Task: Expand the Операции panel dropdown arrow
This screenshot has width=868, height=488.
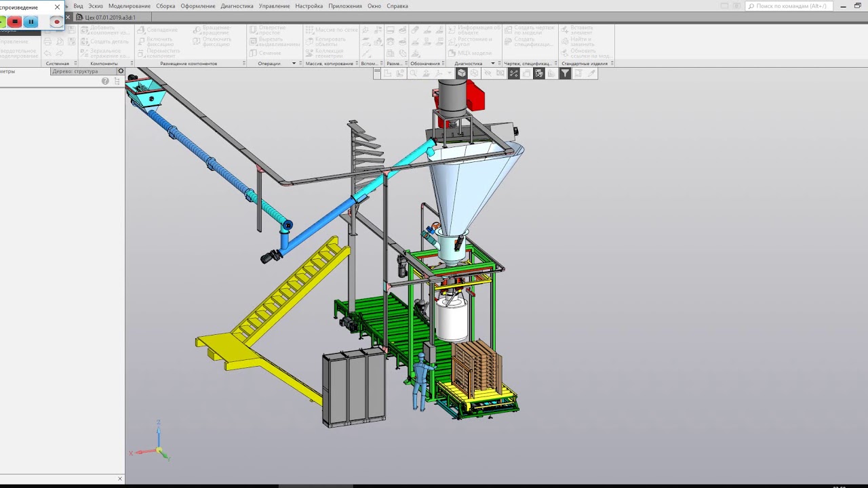Action: [x=294, y=64]
